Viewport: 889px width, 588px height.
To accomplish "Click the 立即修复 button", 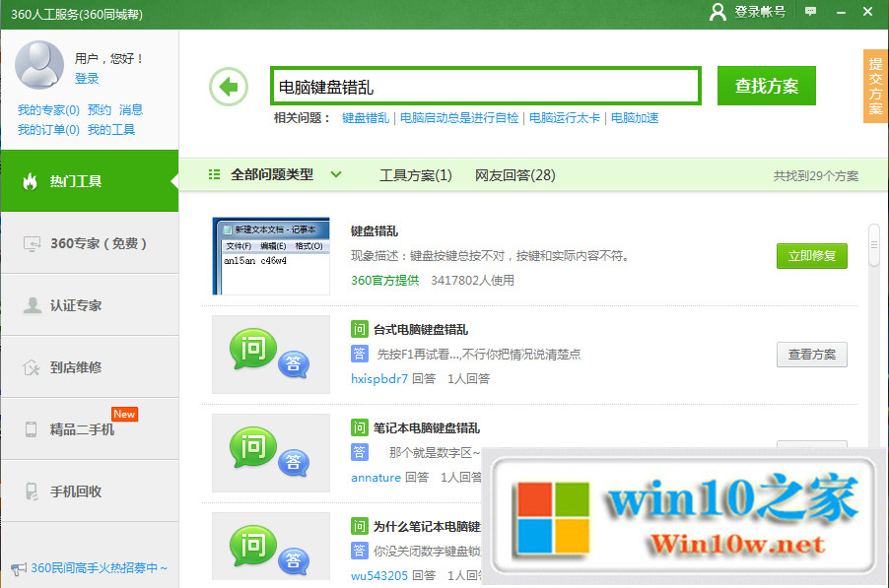I will (x=811, y=256).
